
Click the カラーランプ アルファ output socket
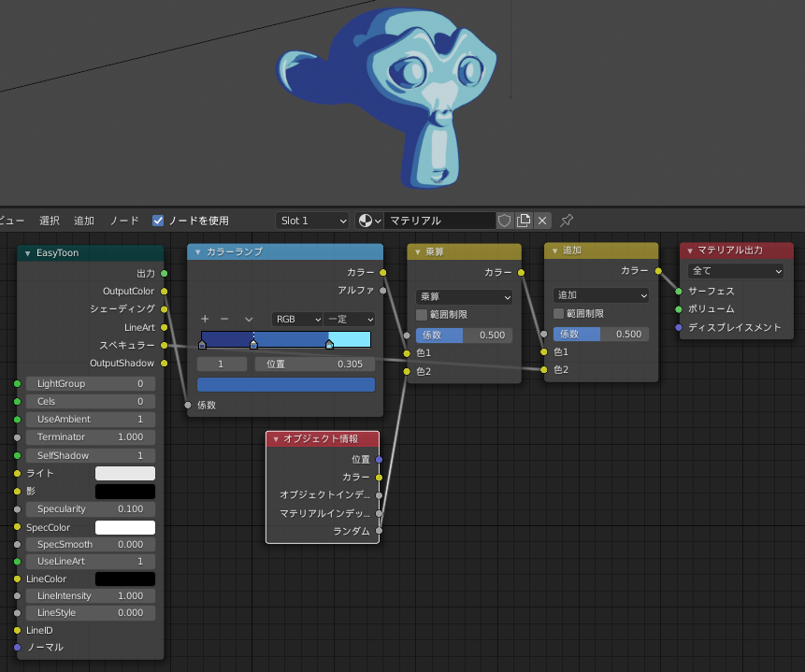[x=383, y=291]
